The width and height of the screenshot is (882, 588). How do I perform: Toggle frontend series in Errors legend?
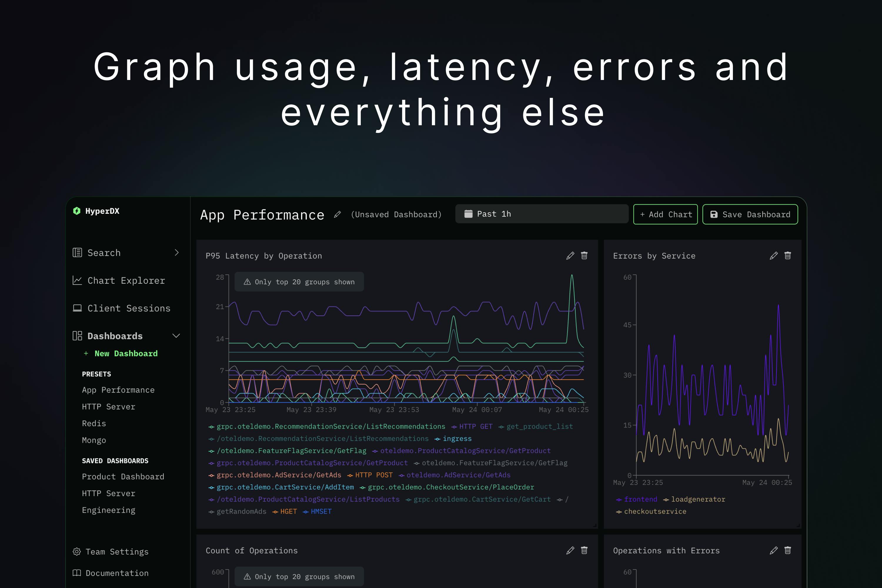[x=637, y=500]
